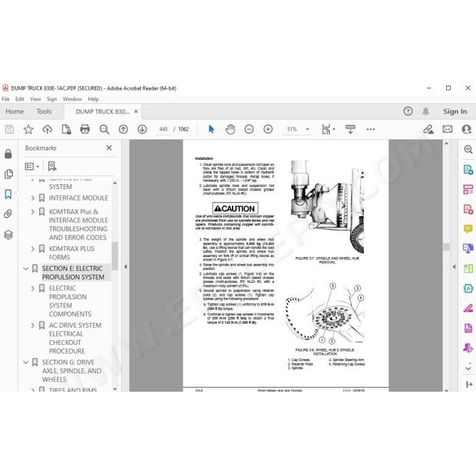Click the scrolling mode keyboard icon

350,129
